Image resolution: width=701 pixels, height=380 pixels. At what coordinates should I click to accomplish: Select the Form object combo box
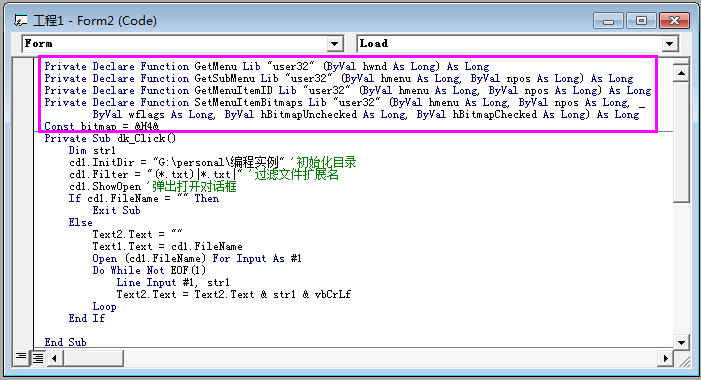183,44
